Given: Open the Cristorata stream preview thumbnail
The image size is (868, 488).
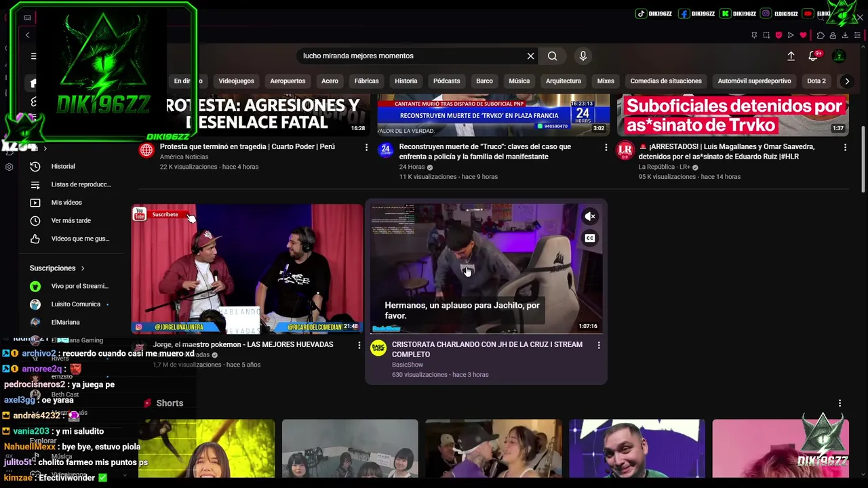Looking at the screenshot, I should point(486,269).
